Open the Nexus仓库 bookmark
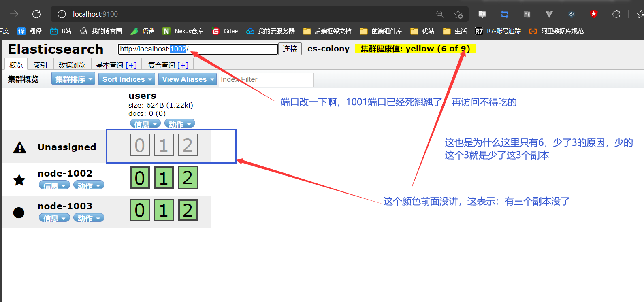Screen dimensions: 644x302 point(183,31)
